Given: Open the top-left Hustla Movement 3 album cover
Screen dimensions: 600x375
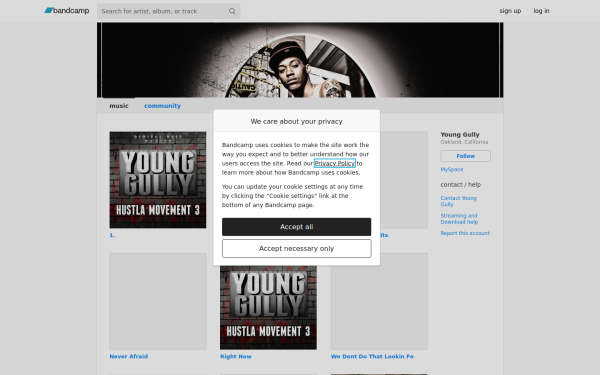Looking at the screenshot, I should point(158,180).
